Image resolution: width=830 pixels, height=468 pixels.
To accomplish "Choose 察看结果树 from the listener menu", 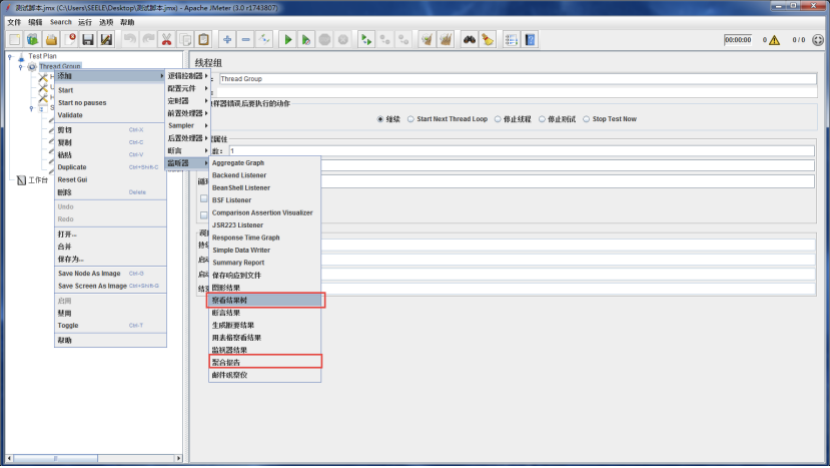I will [265, 300].
